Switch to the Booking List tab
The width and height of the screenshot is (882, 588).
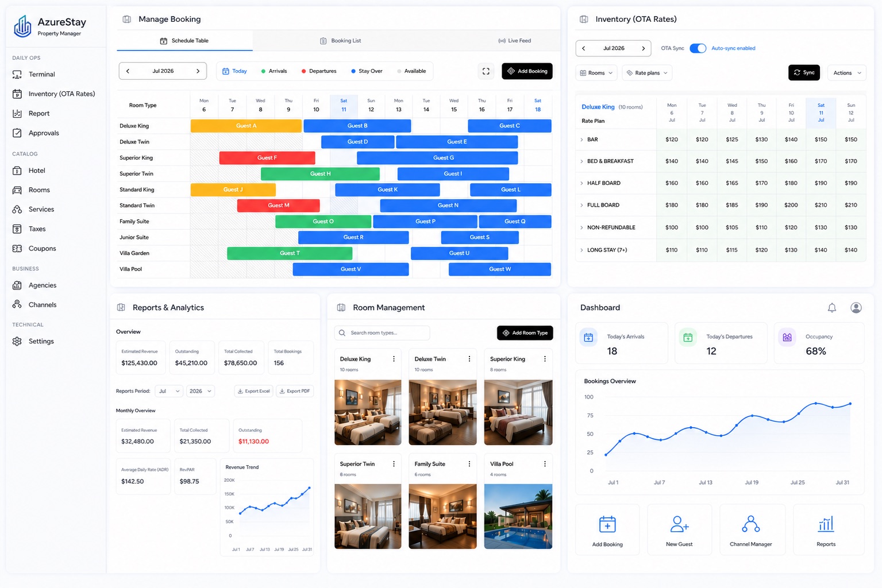[340, 41]
